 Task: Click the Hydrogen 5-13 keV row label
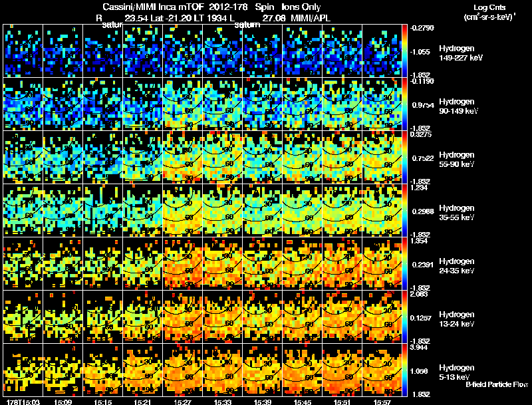coord(457,372)
